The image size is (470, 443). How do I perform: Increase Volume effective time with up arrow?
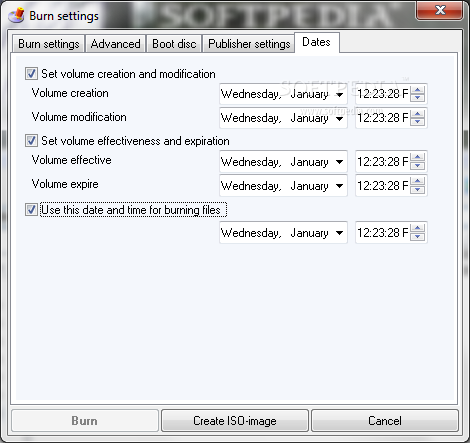[418, 157]
